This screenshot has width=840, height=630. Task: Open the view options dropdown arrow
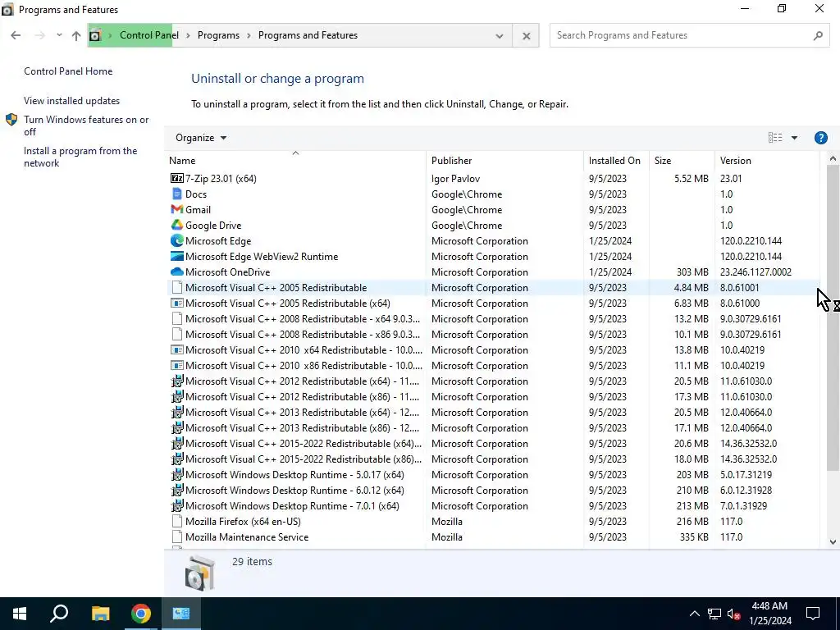point(794,138)
